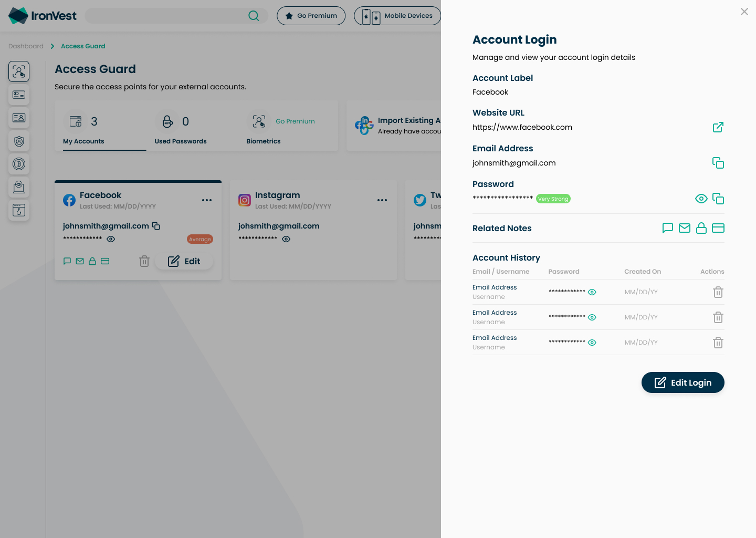Reveal password in Account Login panel
Viewport: 756px width, 538px height.
701,199
